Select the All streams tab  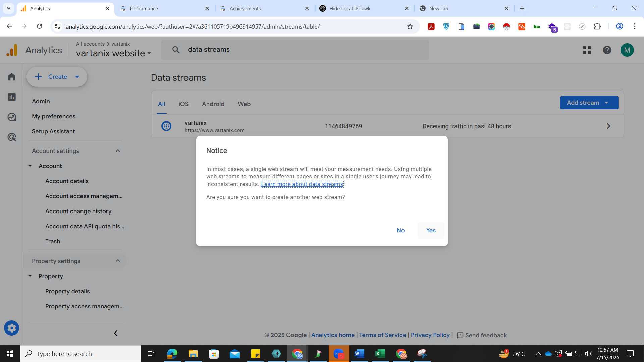pyautogui.click(x=161, y=104)
